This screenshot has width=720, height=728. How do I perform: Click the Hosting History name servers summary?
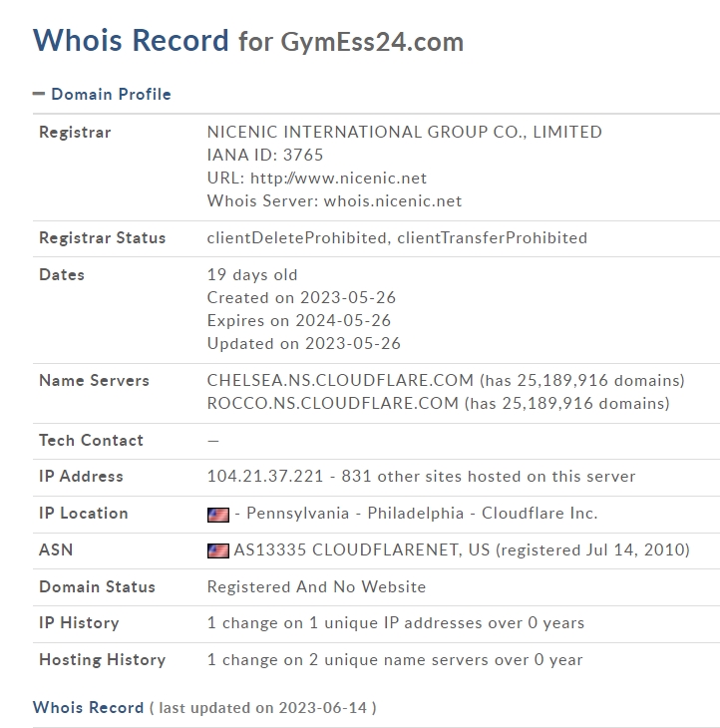(394, 659)
